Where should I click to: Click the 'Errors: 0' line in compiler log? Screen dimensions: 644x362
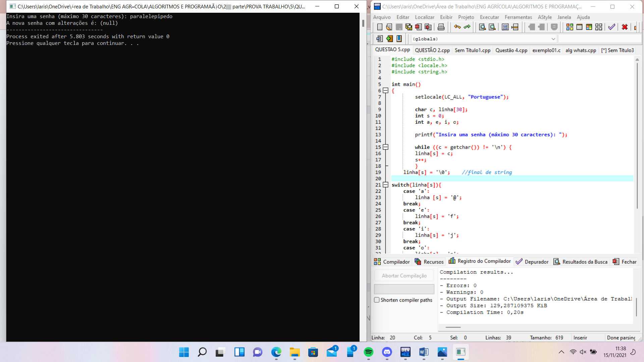coord(458,286)
